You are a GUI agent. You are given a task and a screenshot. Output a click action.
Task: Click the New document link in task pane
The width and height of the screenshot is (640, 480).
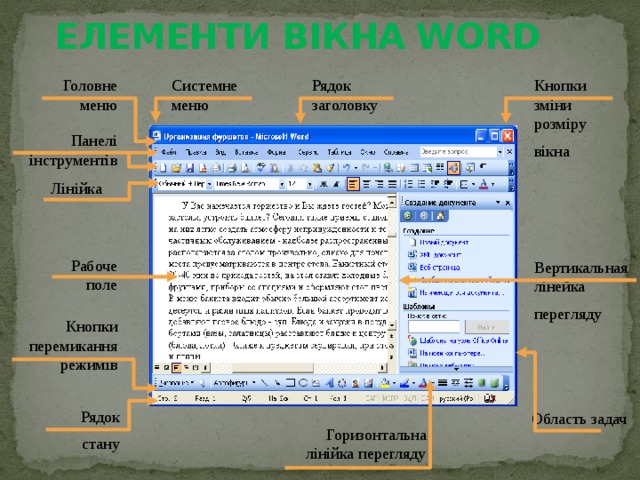(444, 242)
